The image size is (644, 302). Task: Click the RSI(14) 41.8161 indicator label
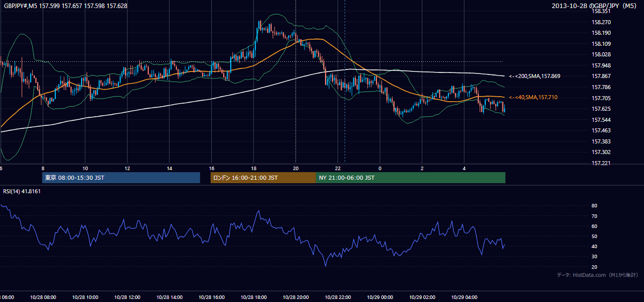point(22,191)
